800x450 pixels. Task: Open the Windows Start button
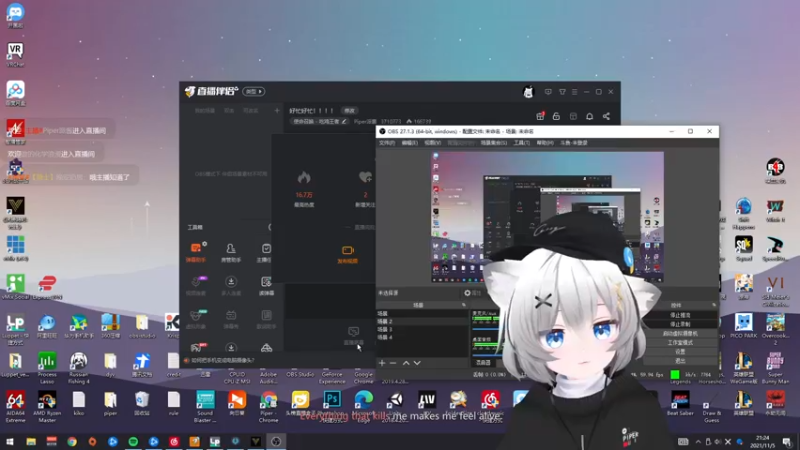[x=10, y=441]
